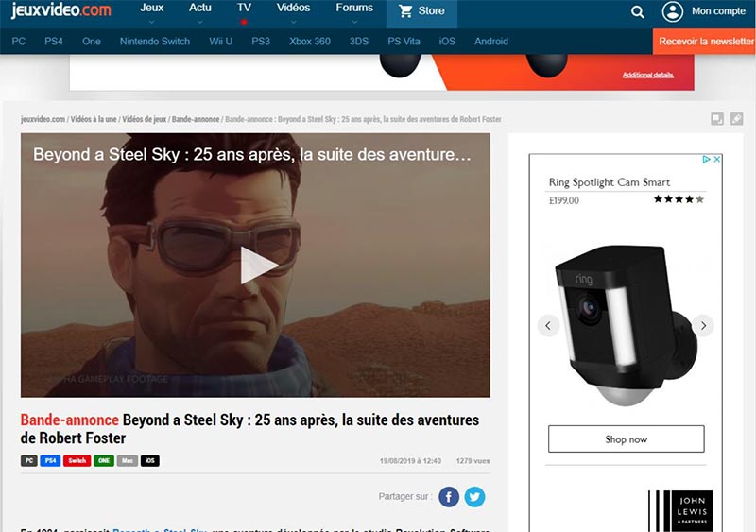Screen dimensions: 756x532
Task: Select Nintendo Switch platform link
Action: pos(155,42)
